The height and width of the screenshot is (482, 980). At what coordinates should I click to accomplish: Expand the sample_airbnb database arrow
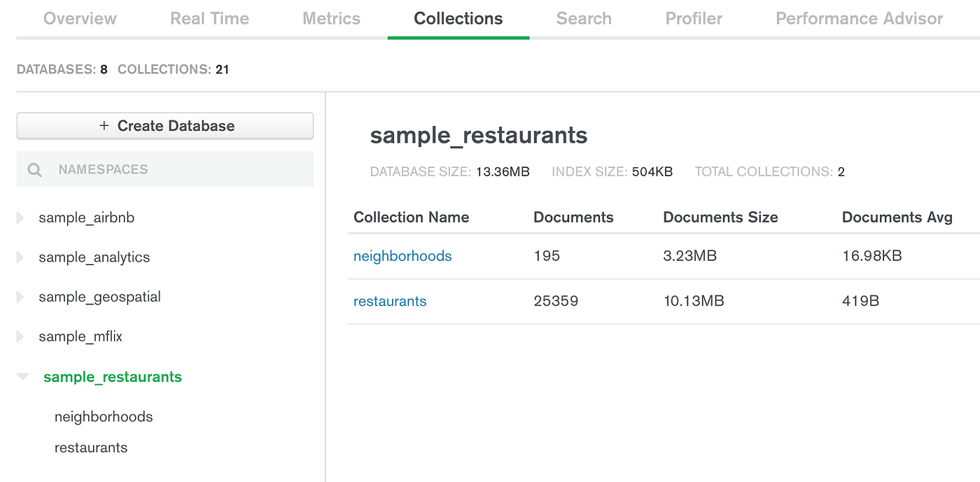[20, 218]
